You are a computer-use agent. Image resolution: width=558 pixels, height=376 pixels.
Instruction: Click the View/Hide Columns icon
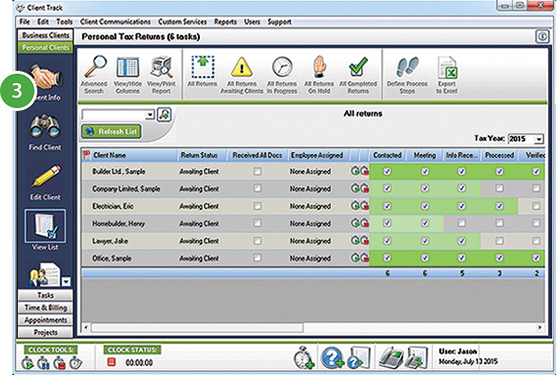[x=127, y=67]
